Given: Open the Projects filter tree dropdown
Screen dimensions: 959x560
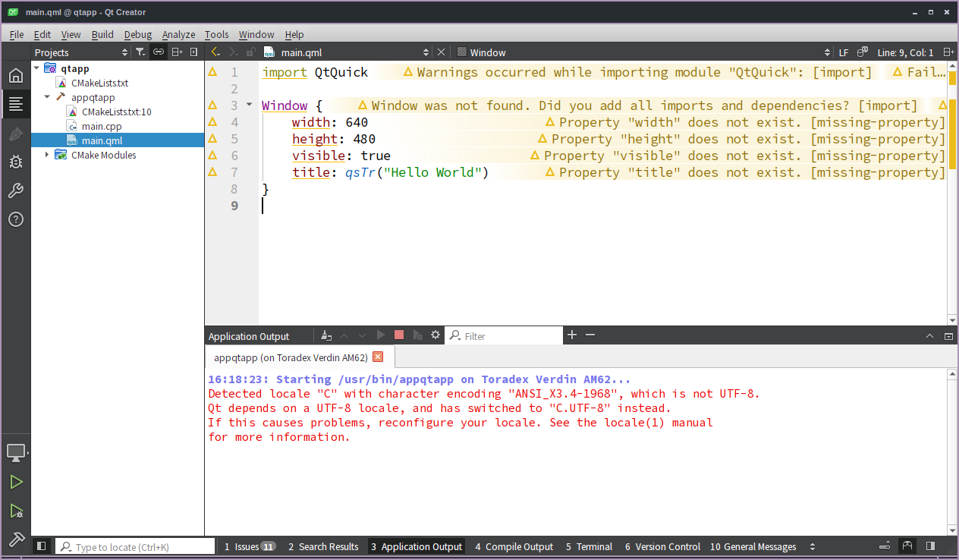Looking at the screenshot, I should (140, 52).
